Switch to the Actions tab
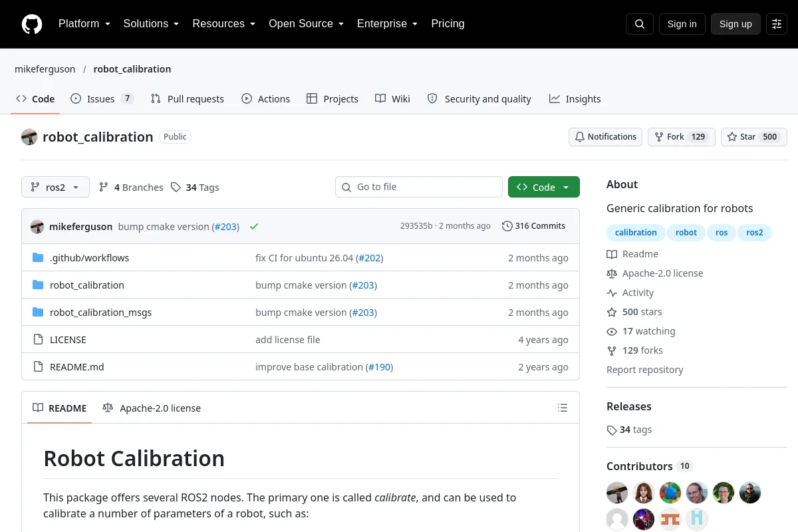 pyautogui.click(x=266, y=99)
